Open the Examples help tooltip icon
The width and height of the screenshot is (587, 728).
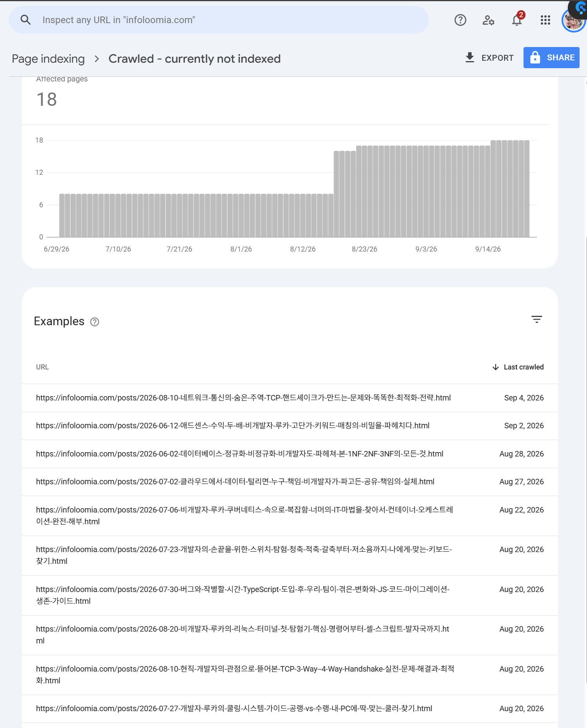pos(94,322)
